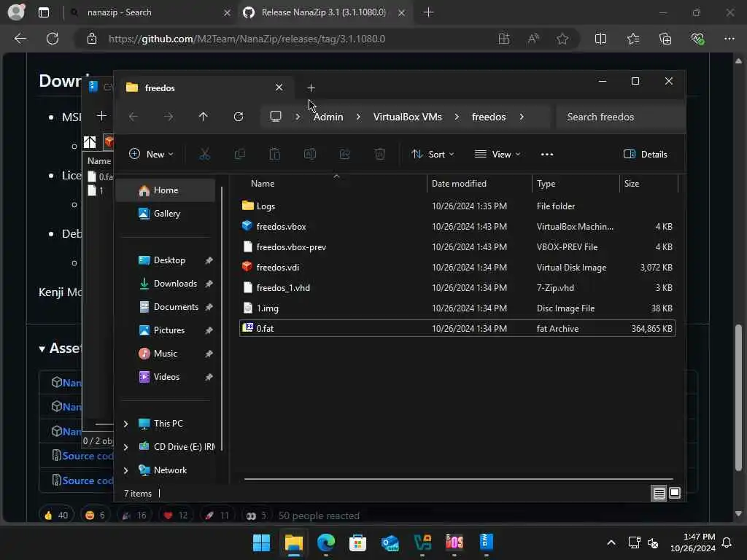Select the freedos.vbox-prev file
The width and height of the screenshot is (747, 560).
(x=457, y=247)
